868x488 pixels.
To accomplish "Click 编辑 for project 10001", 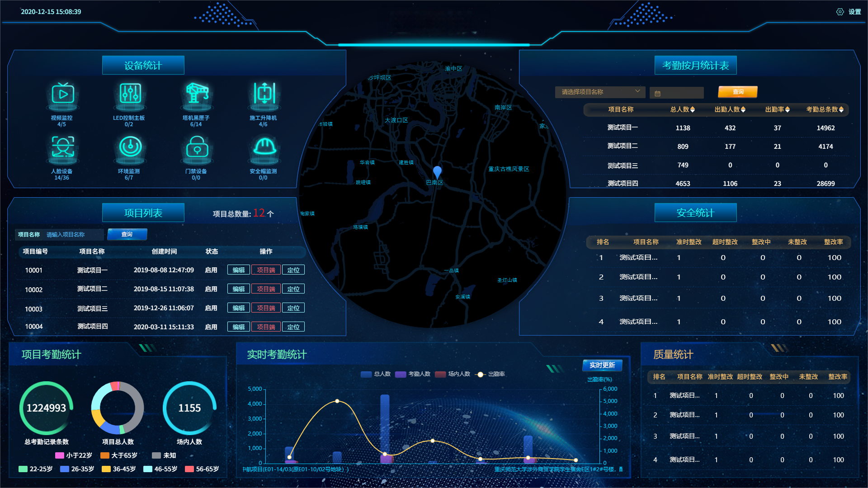I will [x=238, y=270].
